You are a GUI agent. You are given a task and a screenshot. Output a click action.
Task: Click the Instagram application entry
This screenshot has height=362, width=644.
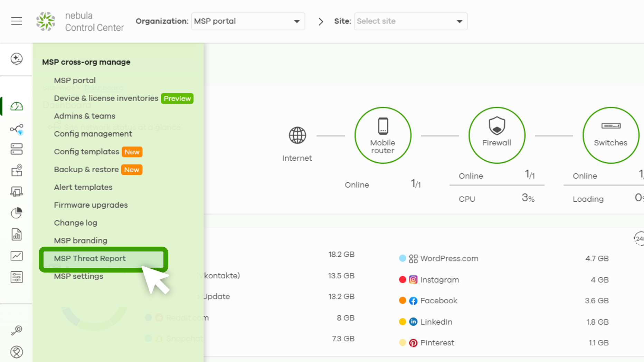pyautogui.click(x=434, y=280)
